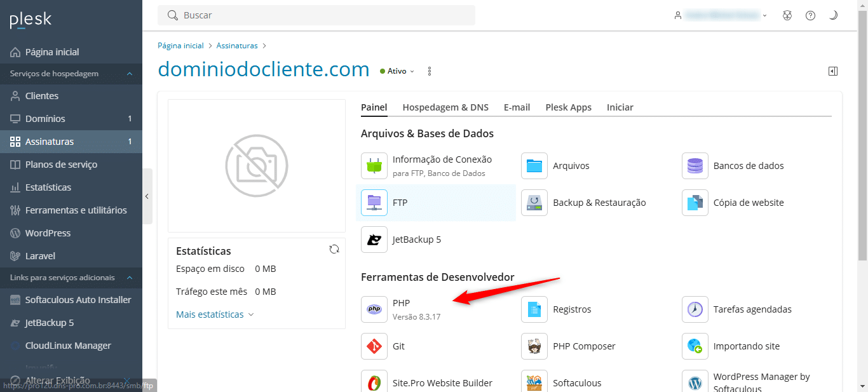
Task: Open the PHP settings icon
Action: pos(374,309)
